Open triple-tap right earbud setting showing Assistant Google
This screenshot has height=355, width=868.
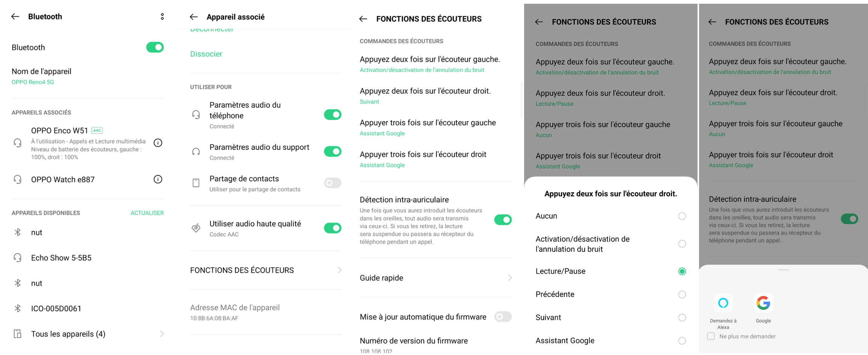[436, 159]
